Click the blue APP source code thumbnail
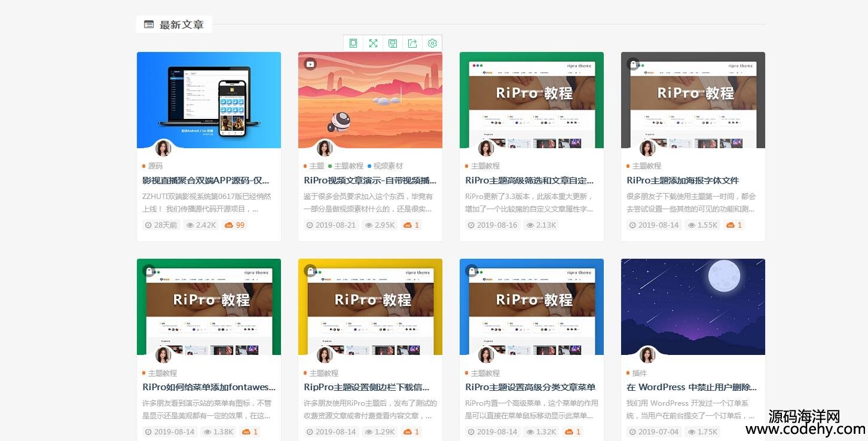This screenshot has height=441, width=868. (x=209, y=100)
